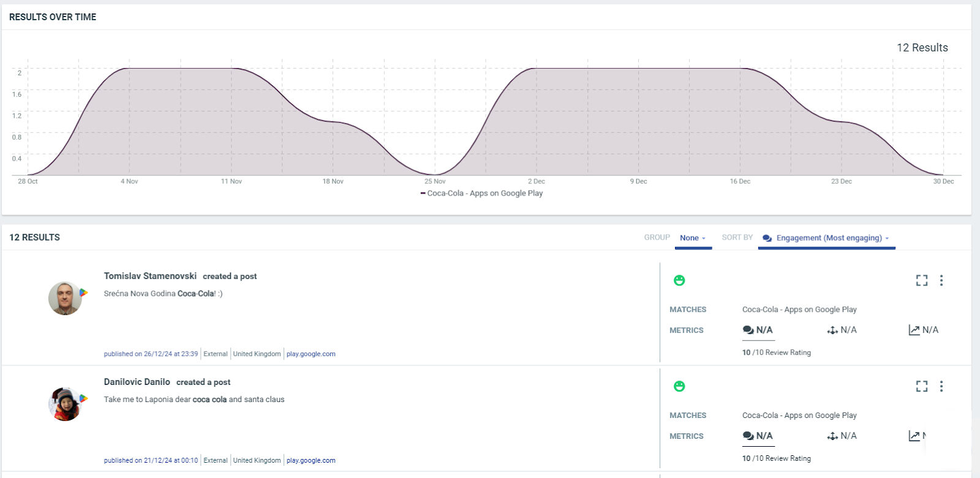Viewport: 980px width, 478px height.
Task: Click the 23 Dec axis label
Action: click(x=842, y=181)
